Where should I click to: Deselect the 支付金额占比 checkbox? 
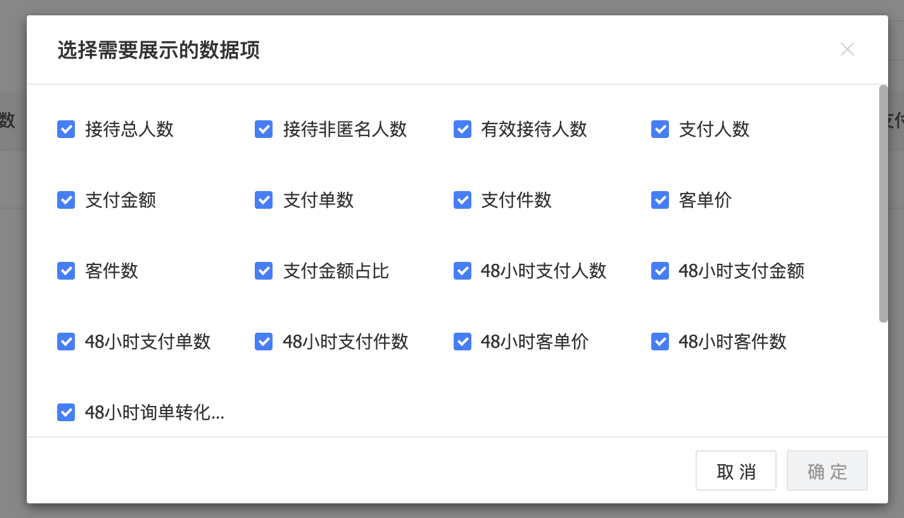[x=264, y=271]
